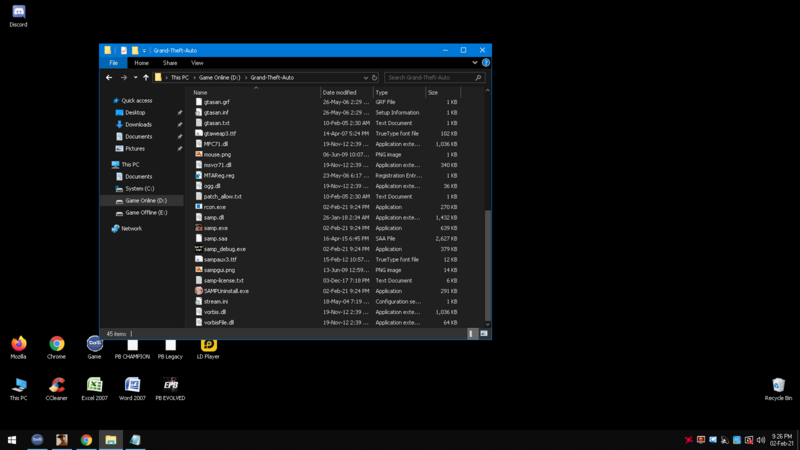The width and height of the screenshot is (800, 450).
Task: Go up one folder level
Action: click(x=146, y=78)
